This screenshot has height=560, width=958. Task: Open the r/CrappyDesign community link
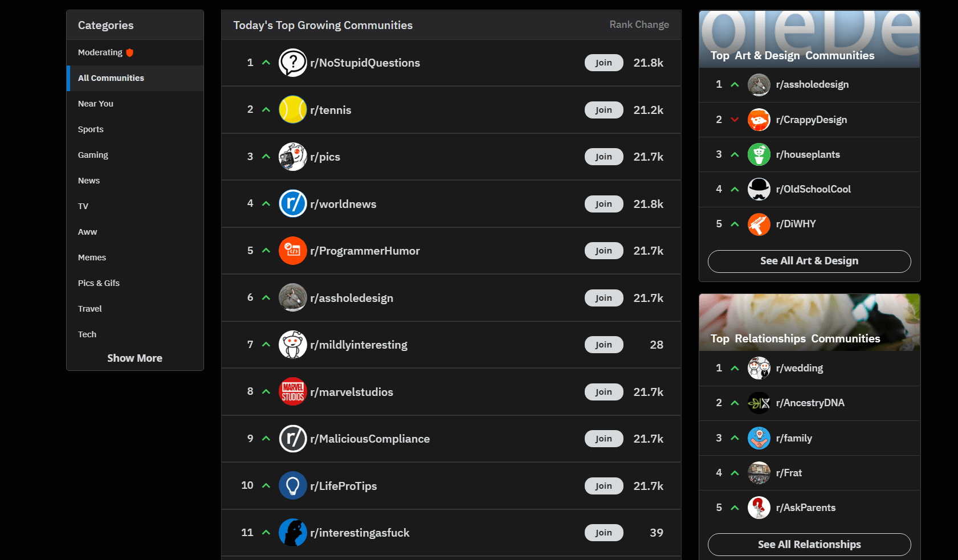(x=811, y=120)
